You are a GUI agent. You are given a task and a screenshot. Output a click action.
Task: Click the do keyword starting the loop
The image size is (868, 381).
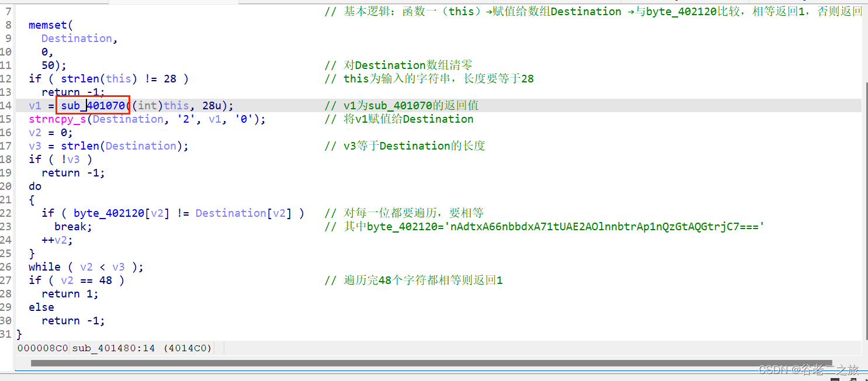[34, 186]
